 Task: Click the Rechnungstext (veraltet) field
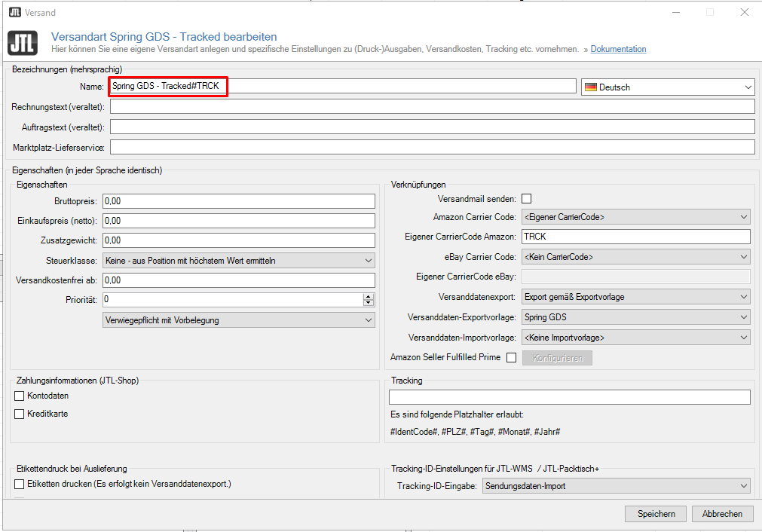click(432, 106)
